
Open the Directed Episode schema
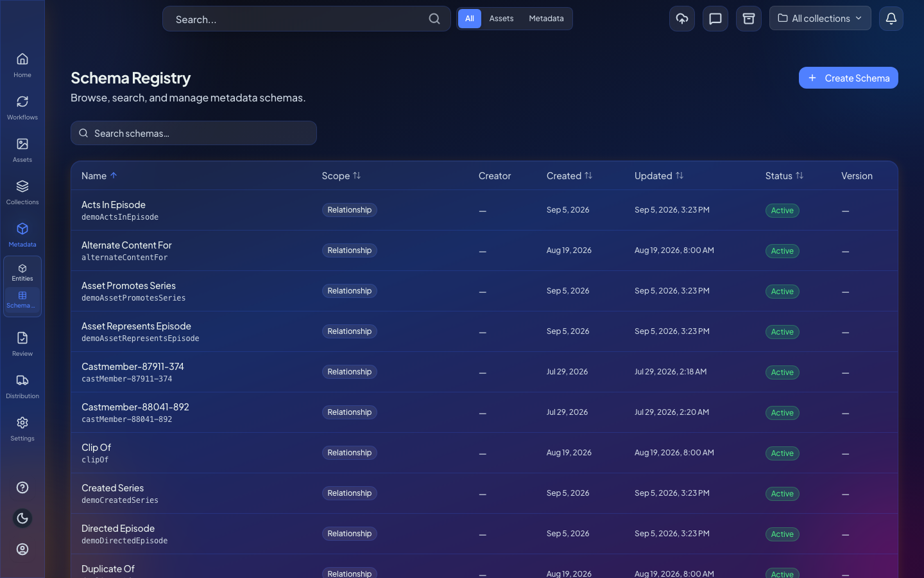tap(118, 529)
